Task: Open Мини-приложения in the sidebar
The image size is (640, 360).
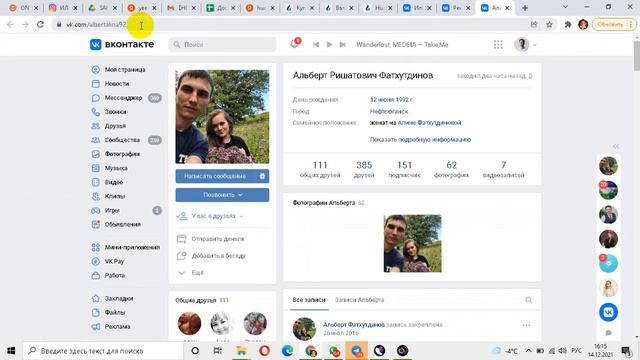Action: (x=126, y=247)
